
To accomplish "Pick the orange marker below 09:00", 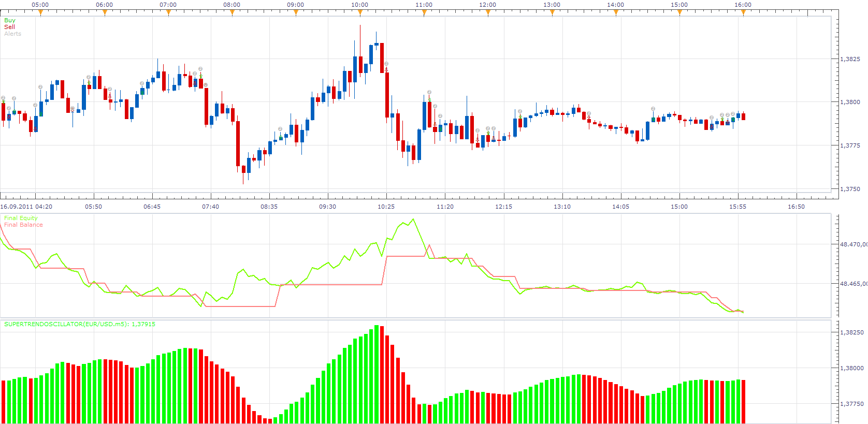I will [x=296, y=13].
